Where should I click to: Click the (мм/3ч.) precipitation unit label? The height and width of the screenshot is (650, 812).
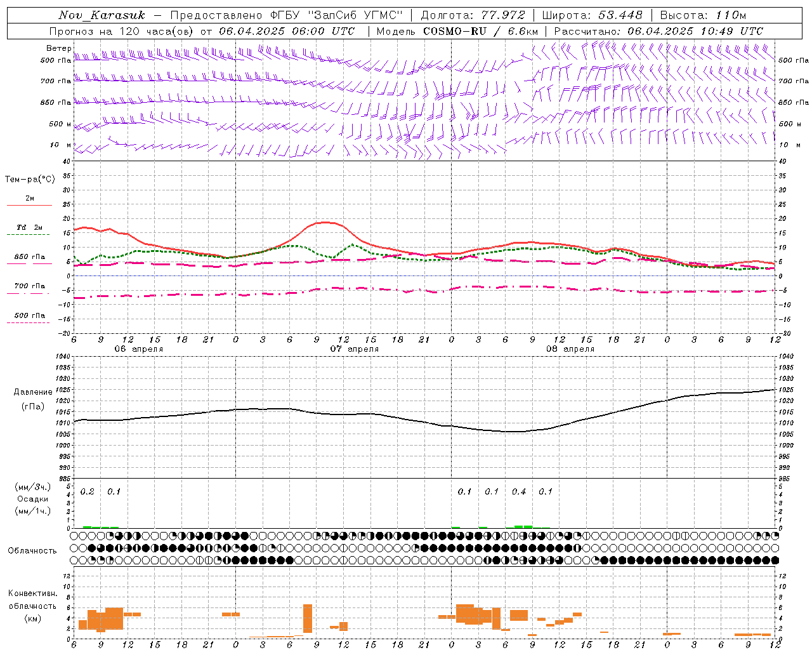click(x=33, y=487)
